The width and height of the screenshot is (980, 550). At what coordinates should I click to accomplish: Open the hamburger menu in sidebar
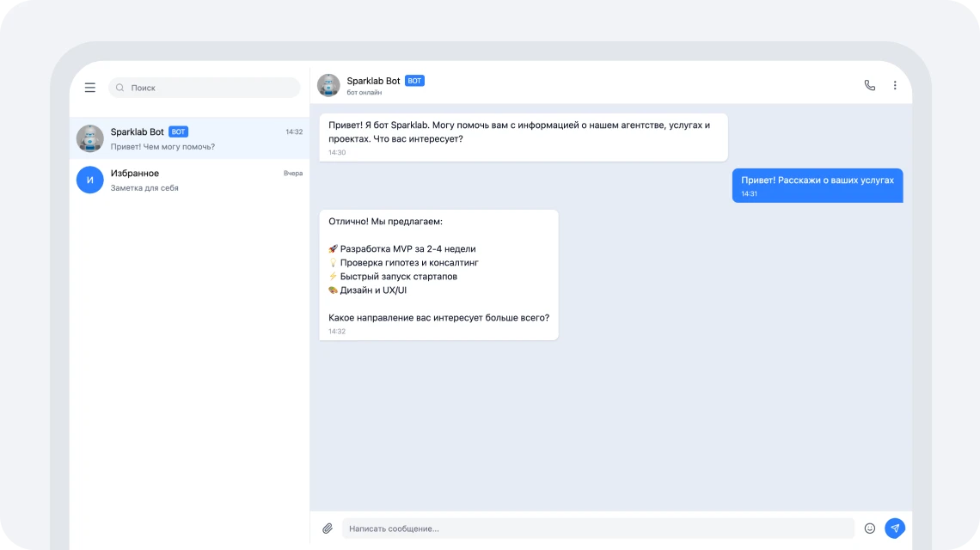(x=90, y=88)
